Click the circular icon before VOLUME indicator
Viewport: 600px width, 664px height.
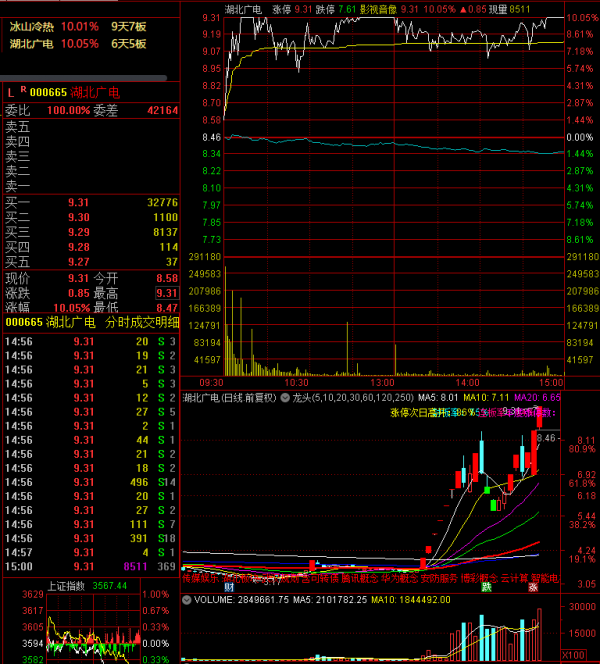tap(187, 600)
